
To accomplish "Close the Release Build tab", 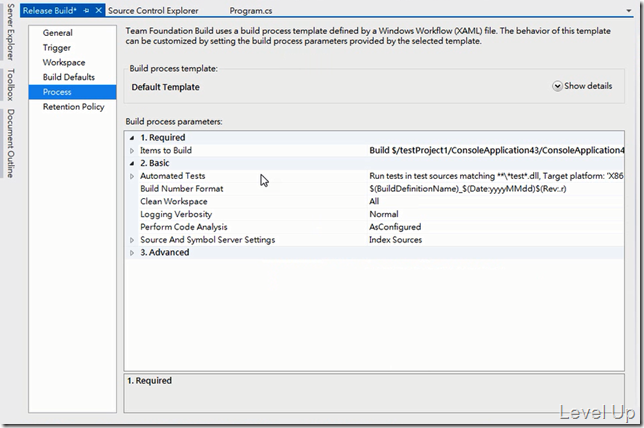I will (99, 10).
